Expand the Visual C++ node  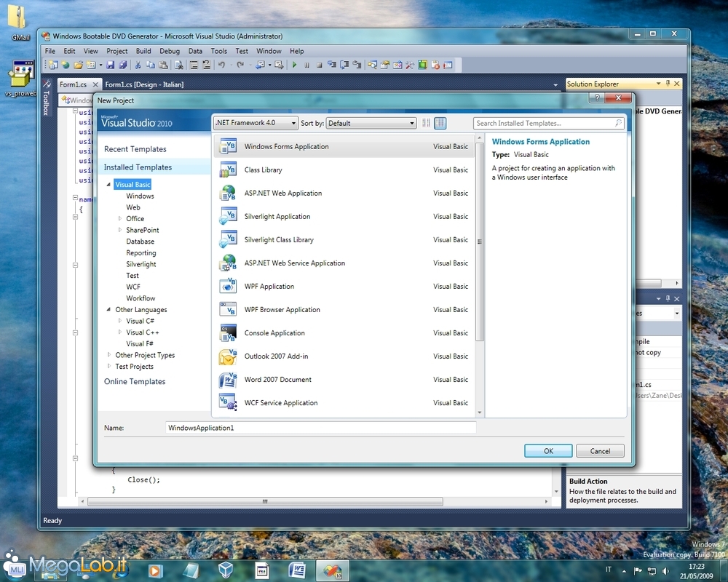tap(120, 332)
